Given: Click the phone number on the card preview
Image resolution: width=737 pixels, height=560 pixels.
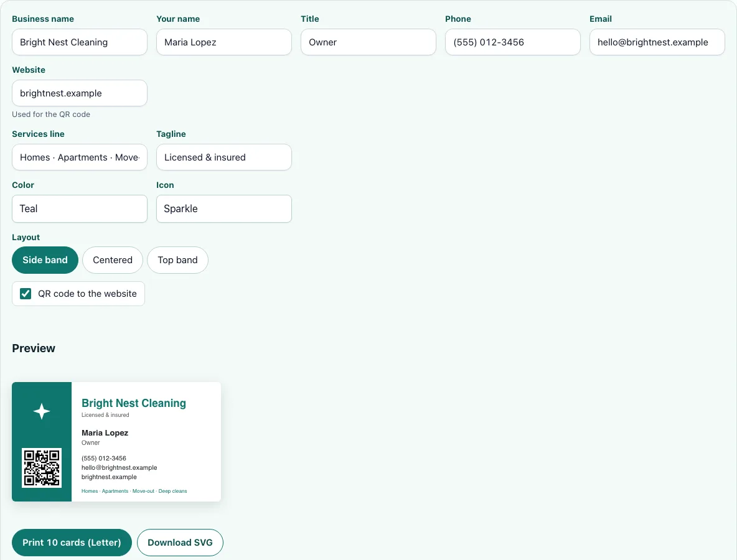Looking at the screenshot, I should [x=104, y=458].
